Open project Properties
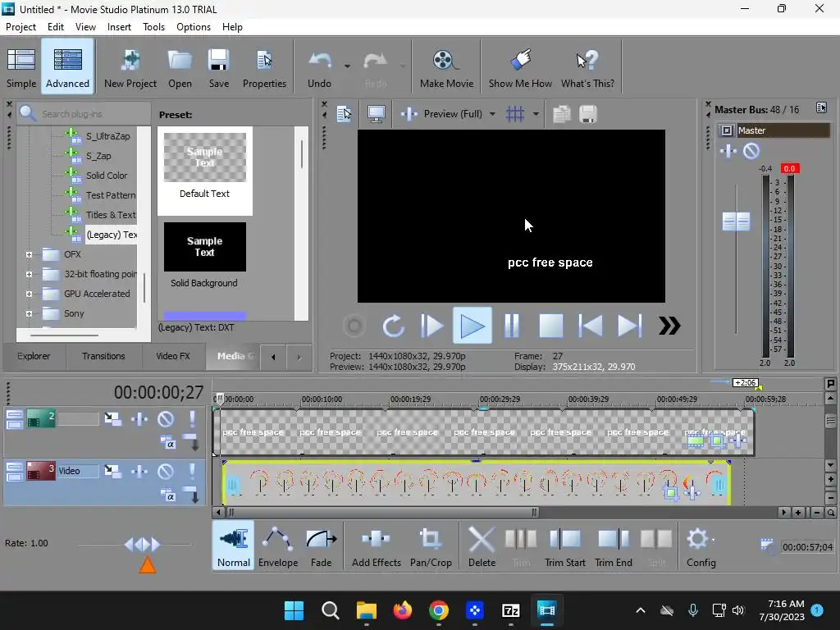The width and height of the screenshot is (840, 630). coord(264,67)
